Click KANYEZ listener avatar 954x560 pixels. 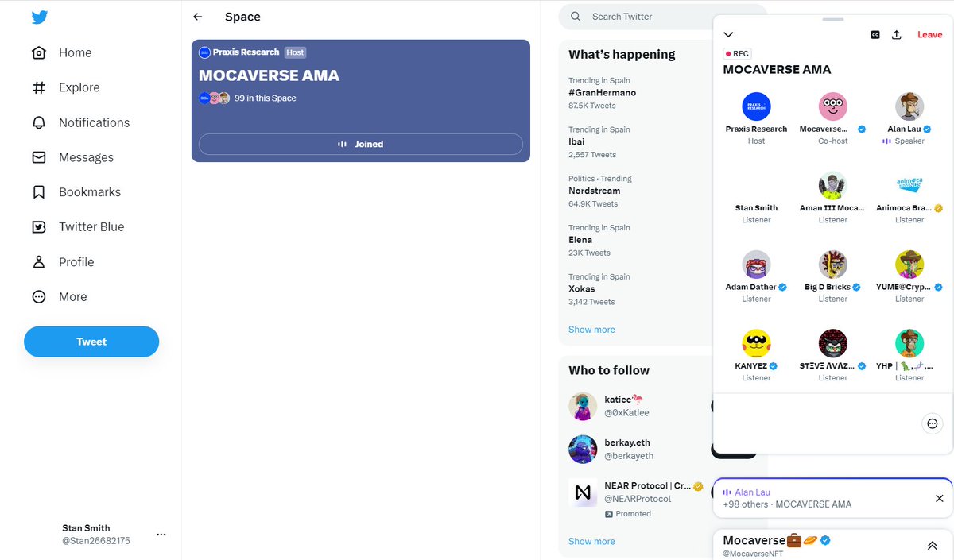756,343
